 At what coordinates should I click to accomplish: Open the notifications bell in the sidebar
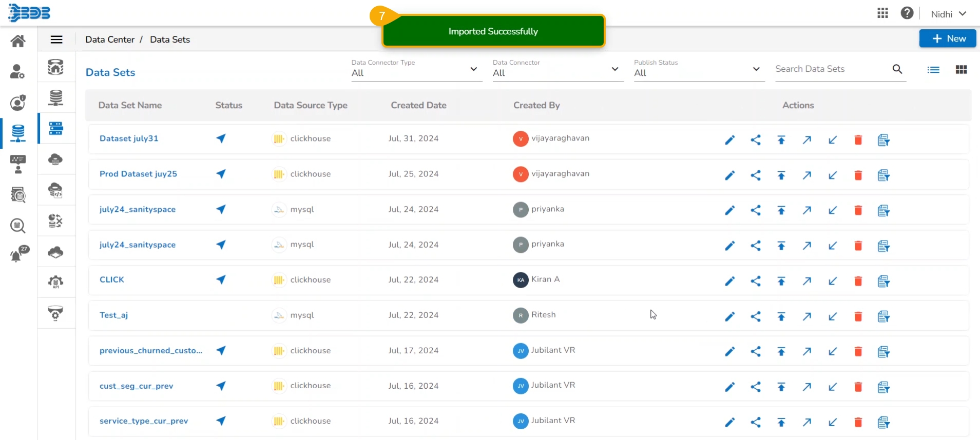(x=18, y=254)
